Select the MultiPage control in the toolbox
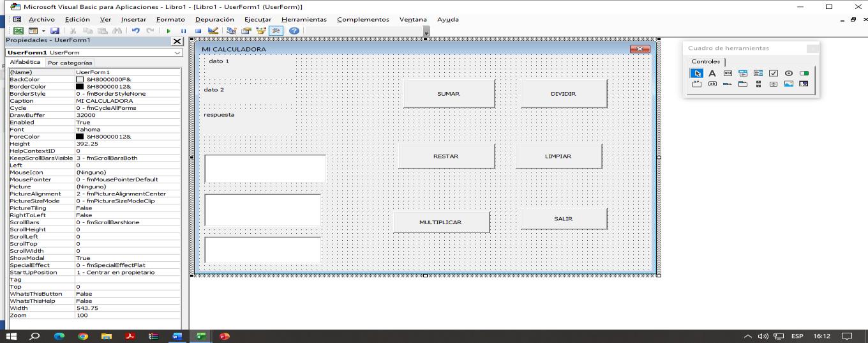Screen dimensions: 868x343 [x=743, y=84]
